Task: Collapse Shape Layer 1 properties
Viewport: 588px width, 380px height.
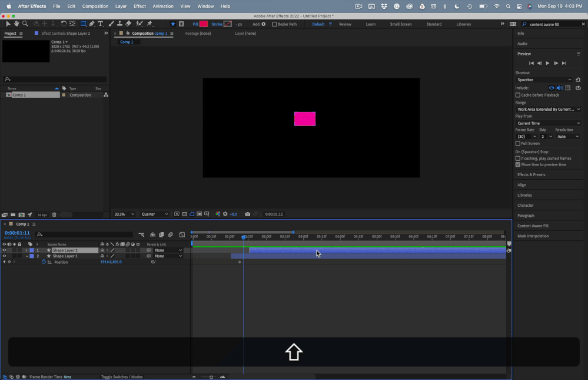Action: point(26,256)
